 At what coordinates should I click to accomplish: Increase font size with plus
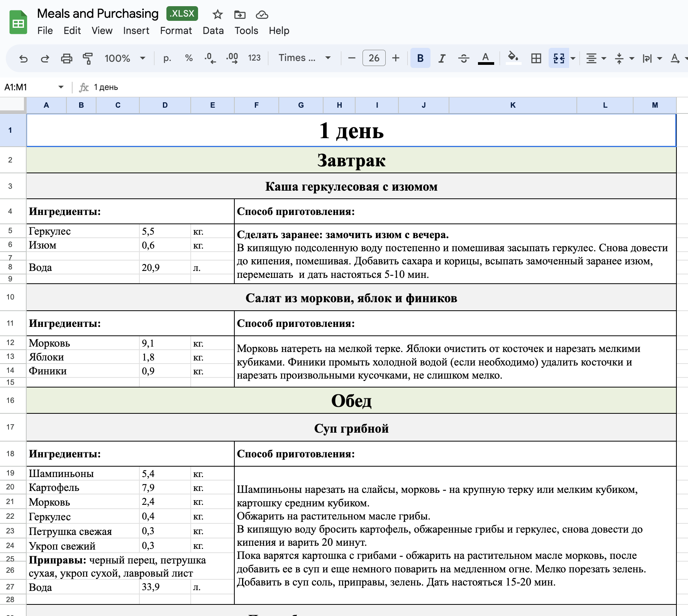396,58
